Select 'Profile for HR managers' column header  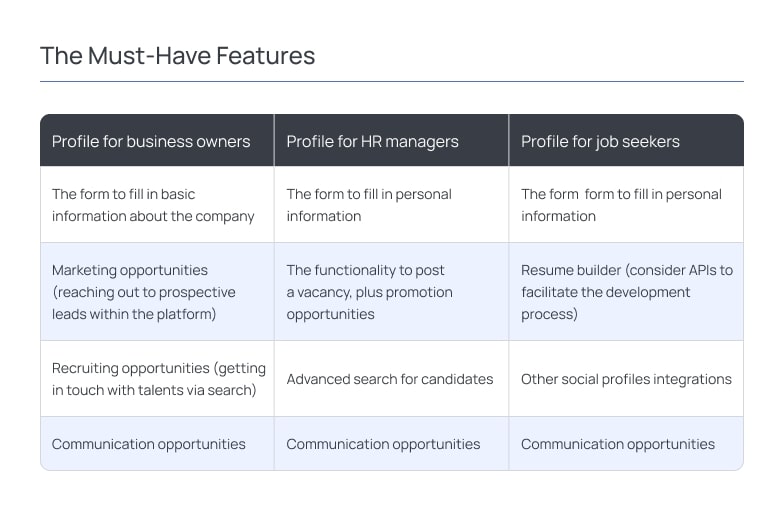pyautogui.click(x=392, y=140)
